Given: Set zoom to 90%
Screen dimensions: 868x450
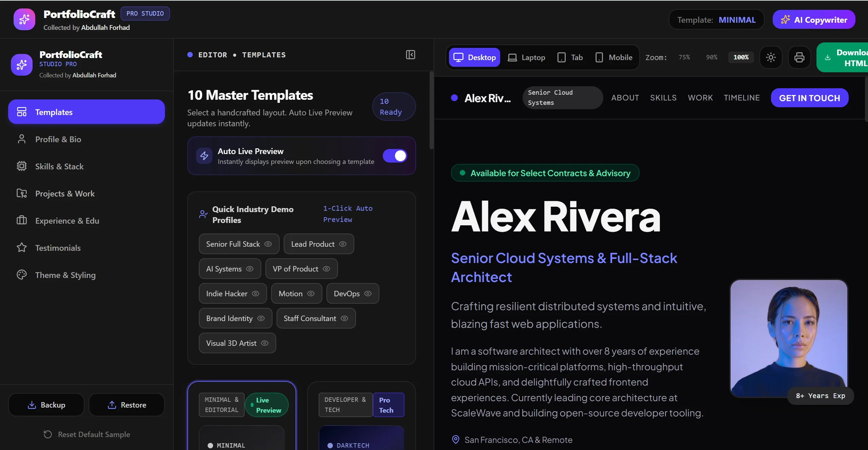Looking at the screenshot, I should click(712, 57).
